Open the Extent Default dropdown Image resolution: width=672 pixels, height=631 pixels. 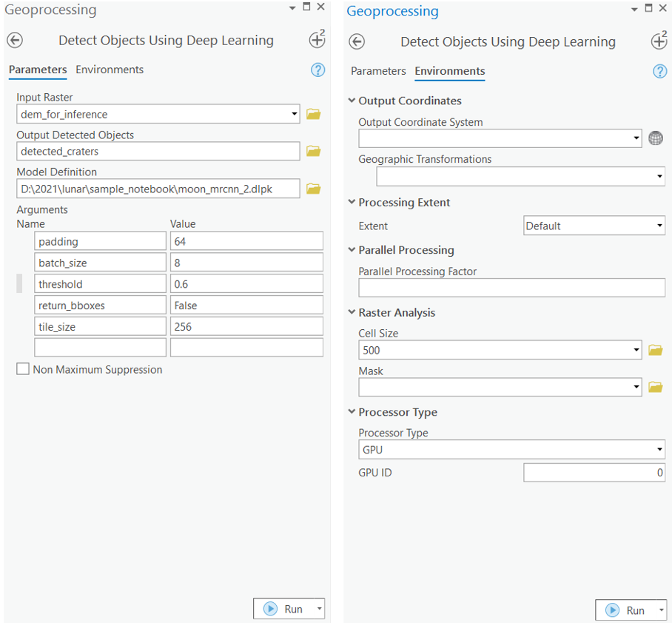click(x=659, y=226)
